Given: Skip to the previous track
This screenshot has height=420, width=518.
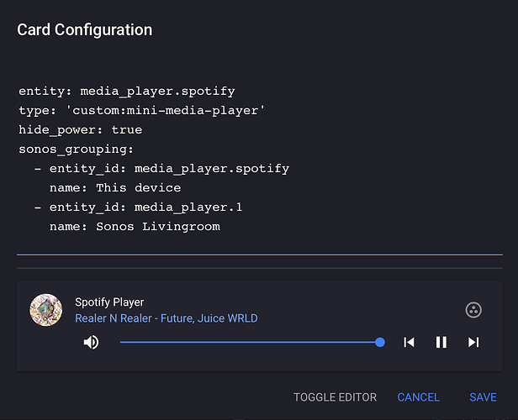Looking at the screenshot, I should 409,342.
